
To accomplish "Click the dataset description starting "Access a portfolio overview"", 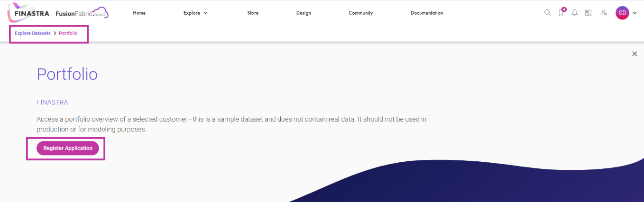I will click(231, 124).
